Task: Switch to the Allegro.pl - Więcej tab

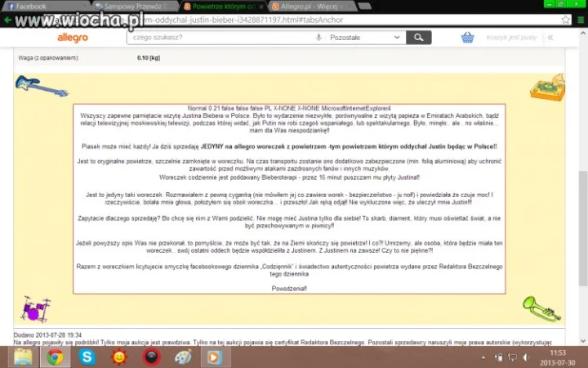Action: pyautogui.click(x=312, y=7)
